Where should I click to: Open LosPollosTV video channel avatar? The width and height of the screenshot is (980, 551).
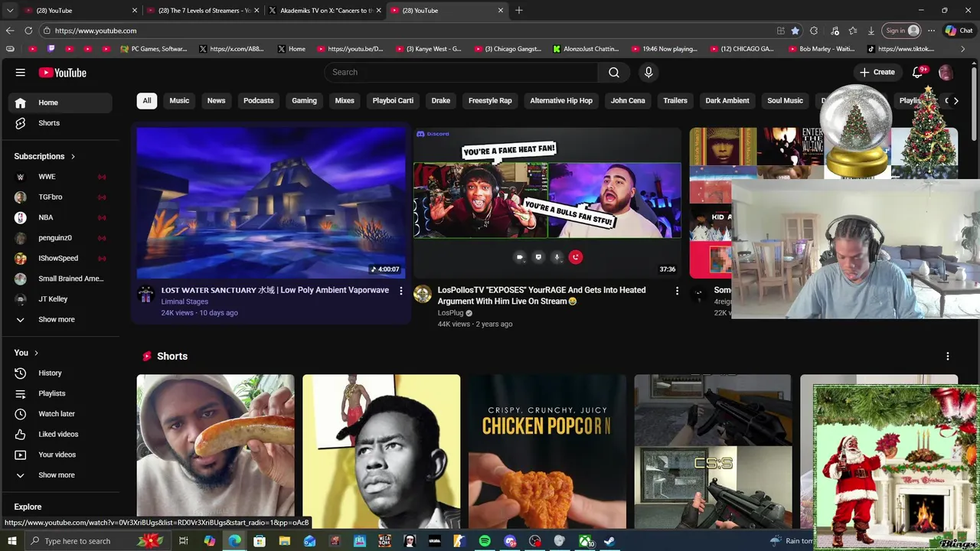click(x=423, y=294)
